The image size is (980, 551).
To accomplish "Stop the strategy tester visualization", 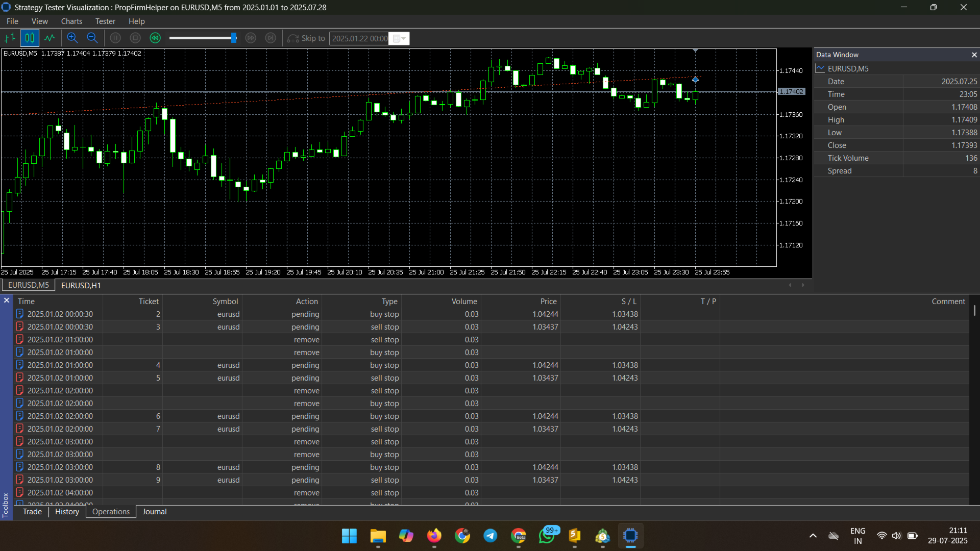I will (135, 38).
